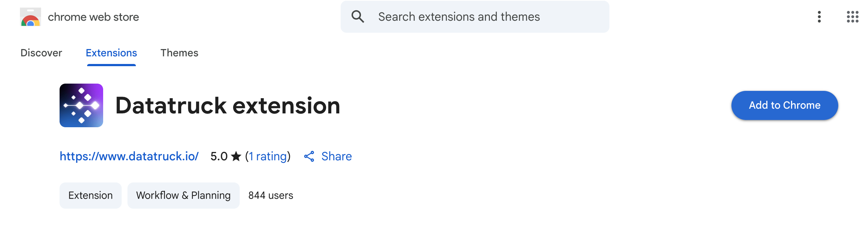Toggle the Extensions tab filter
The width and height of the screenshot is (868, 229).
click(111, 53)
